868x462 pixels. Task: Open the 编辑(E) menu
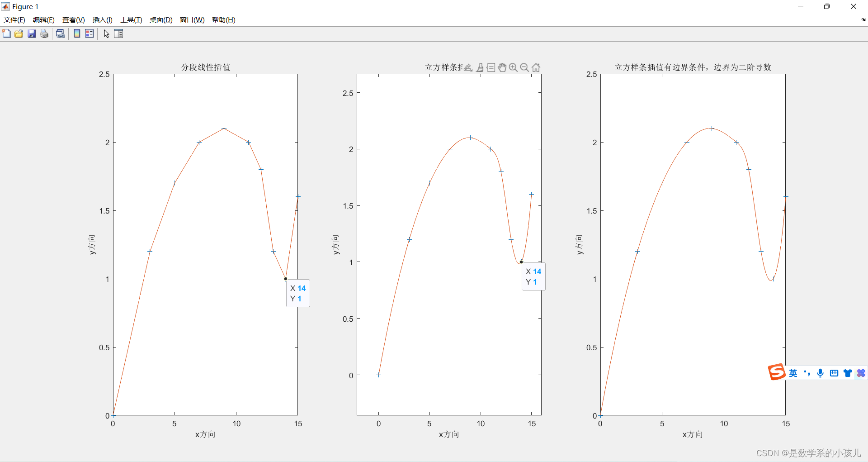click(x=44, y=20)
